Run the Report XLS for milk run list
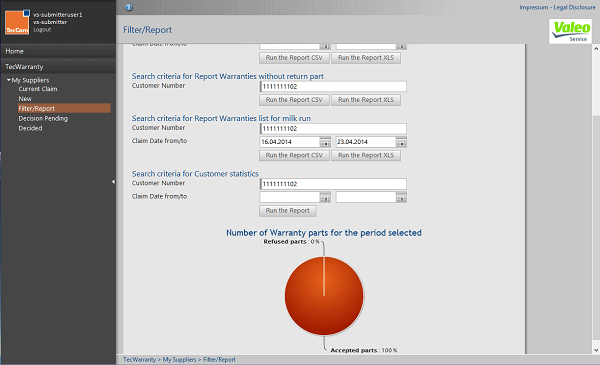This screenshot has width=600, height=365. click(366, 155)
